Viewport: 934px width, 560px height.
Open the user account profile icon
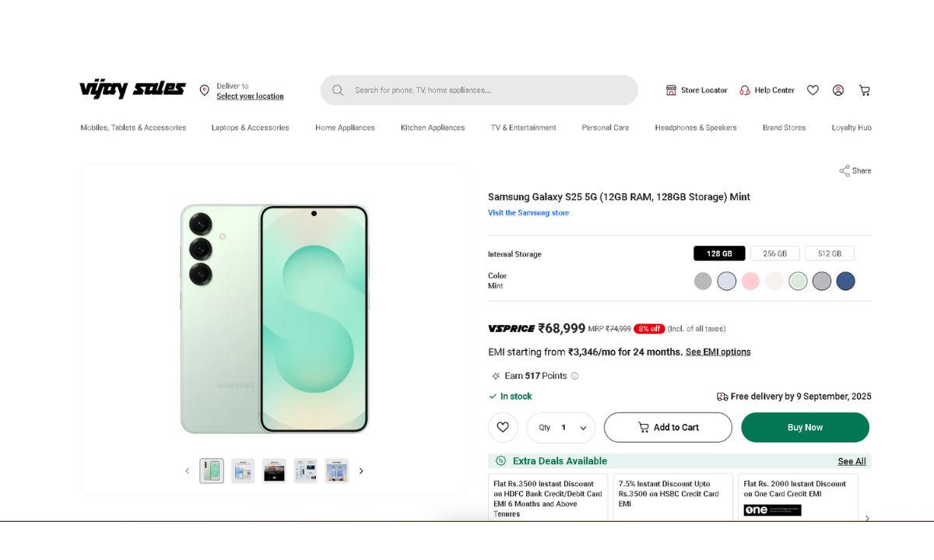coord(838,90)
